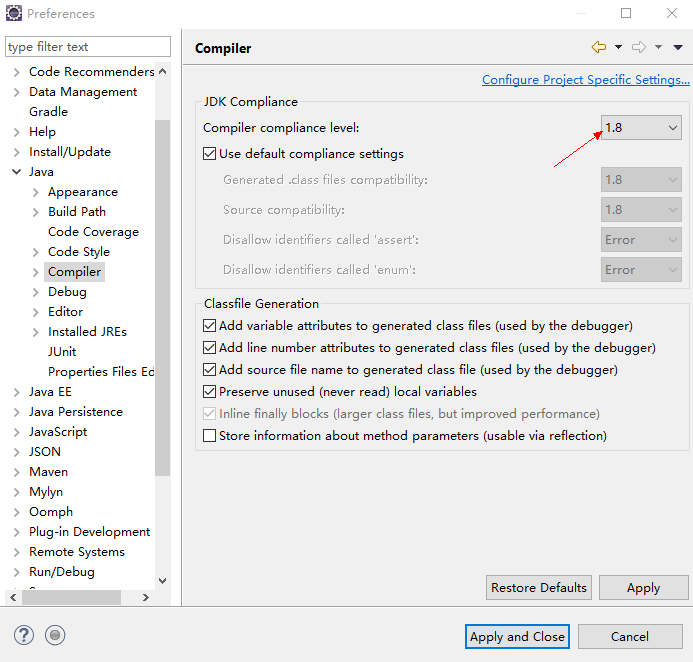Select Installed JREs tree label

tap(88, 332)
